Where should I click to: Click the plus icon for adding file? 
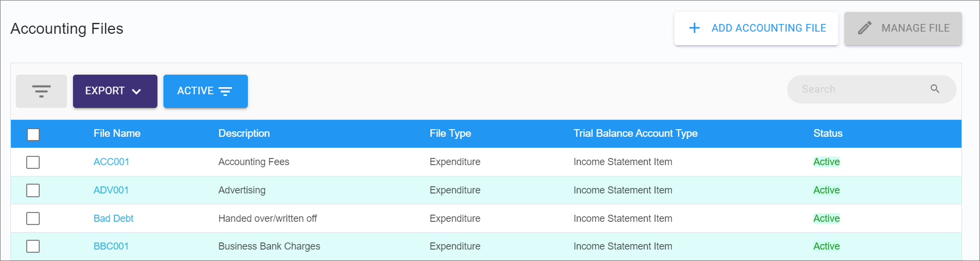click(695, 28)
